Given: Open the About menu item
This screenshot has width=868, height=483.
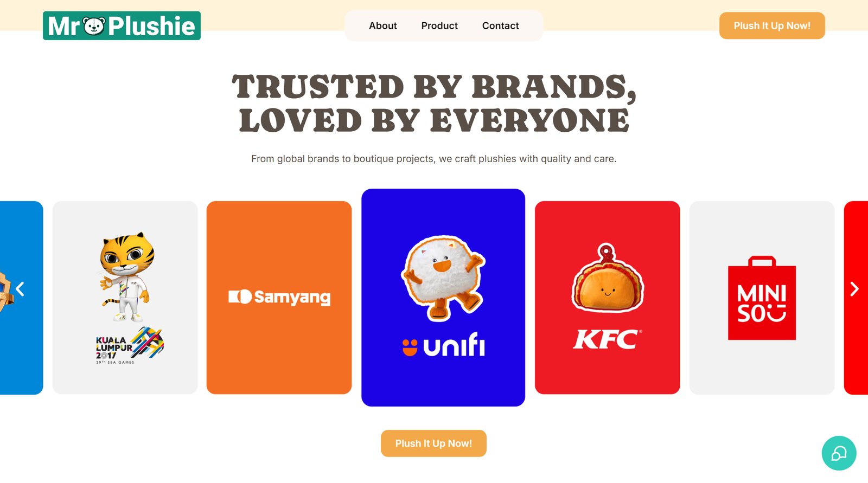Looking at the screenshot, I should [x=383, y=25].
